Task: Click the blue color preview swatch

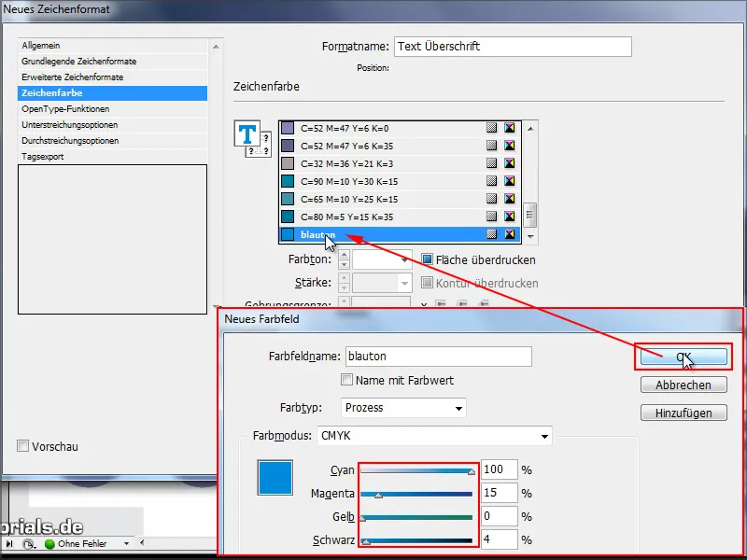Action: (x=275, y=478)
